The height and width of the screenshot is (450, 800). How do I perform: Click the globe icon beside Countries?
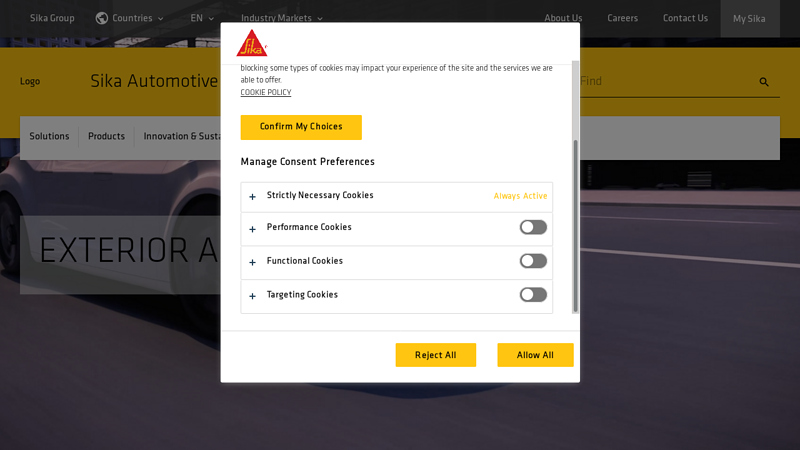[x=102, y=18]
